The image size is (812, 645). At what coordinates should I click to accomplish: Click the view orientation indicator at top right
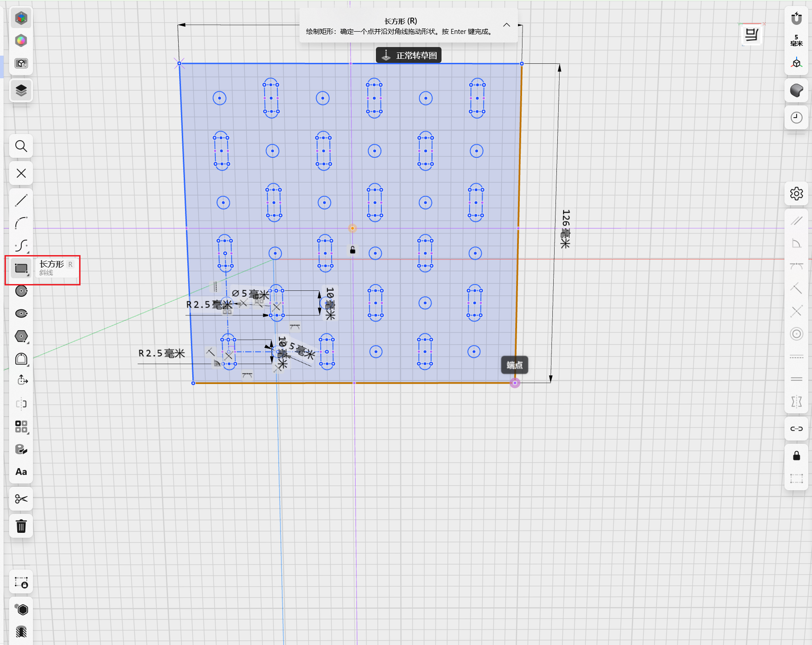[x=751, y=35]
